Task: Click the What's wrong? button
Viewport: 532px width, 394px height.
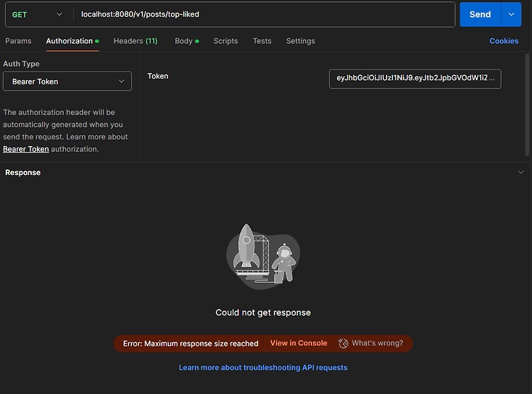Action: (371, 343)
